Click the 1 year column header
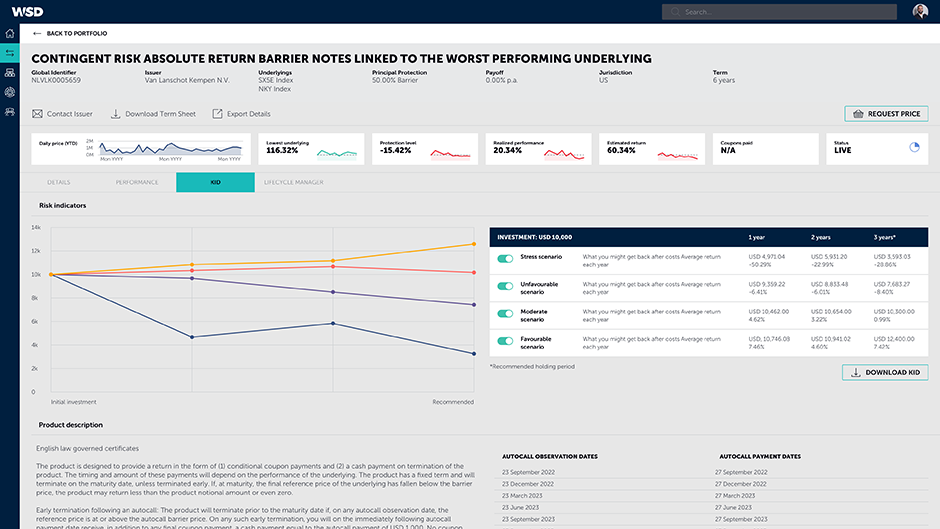Viewport: 940px width, 529px height. 757,238
